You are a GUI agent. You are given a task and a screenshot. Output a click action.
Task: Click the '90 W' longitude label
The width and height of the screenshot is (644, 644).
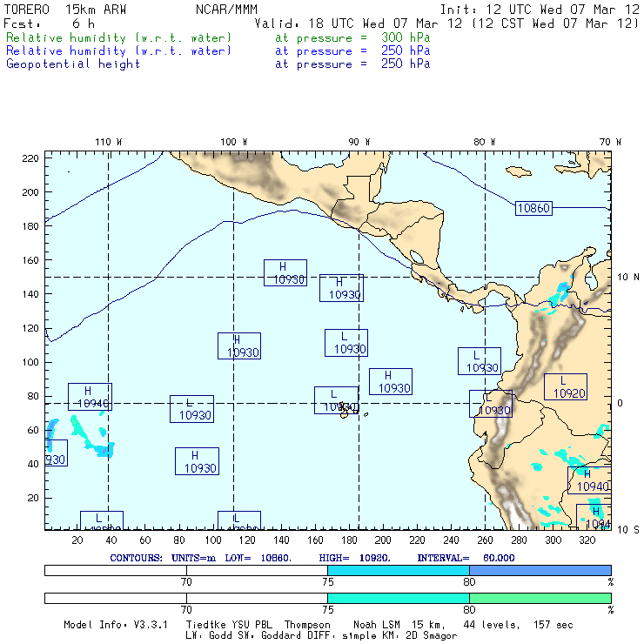pyautogui.click(x=359, y=142)
